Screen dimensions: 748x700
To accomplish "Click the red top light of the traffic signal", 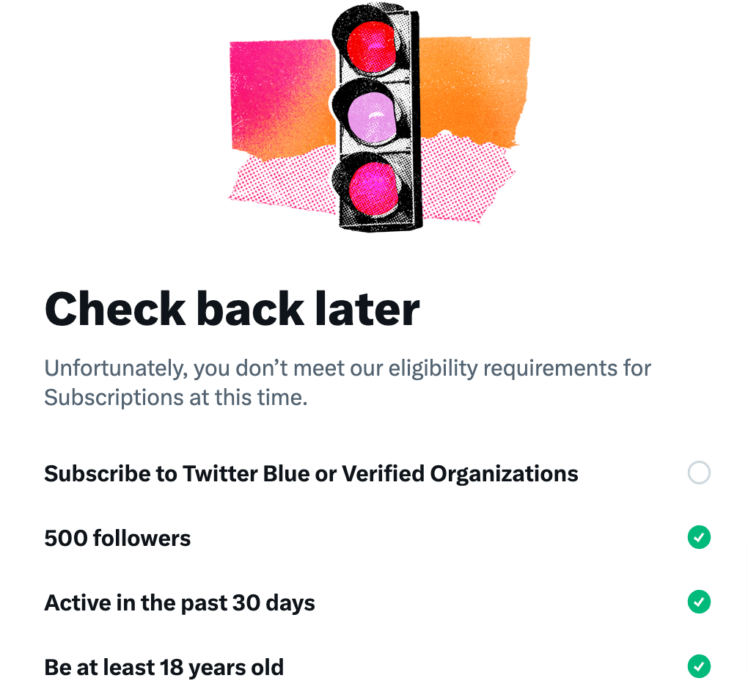I will point(371,46).
